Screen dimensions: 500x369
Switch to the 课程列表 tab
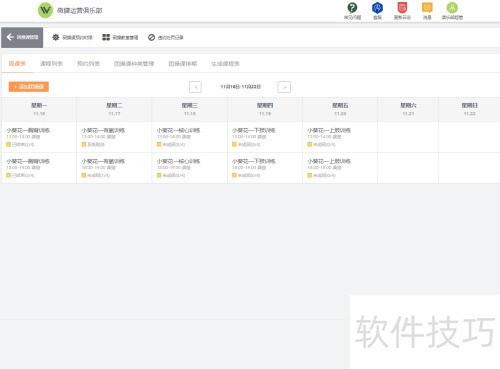pyautogui.click(x=51, y=63)
